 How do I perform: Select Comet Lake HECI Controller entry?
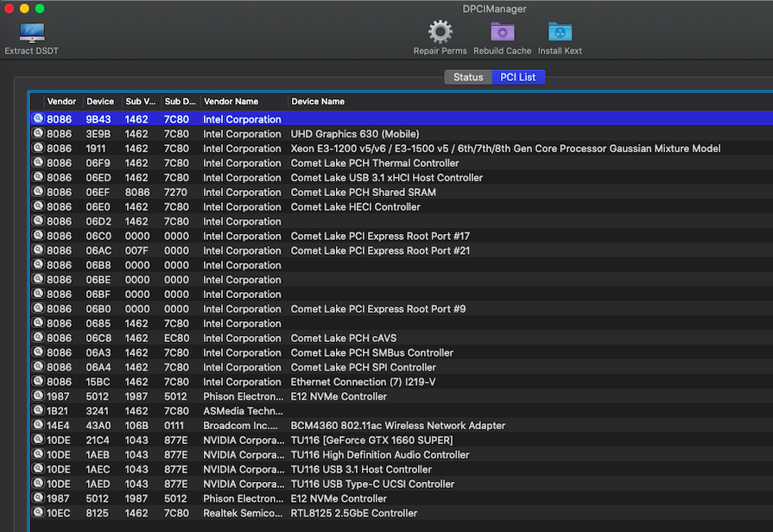point(356,207)
